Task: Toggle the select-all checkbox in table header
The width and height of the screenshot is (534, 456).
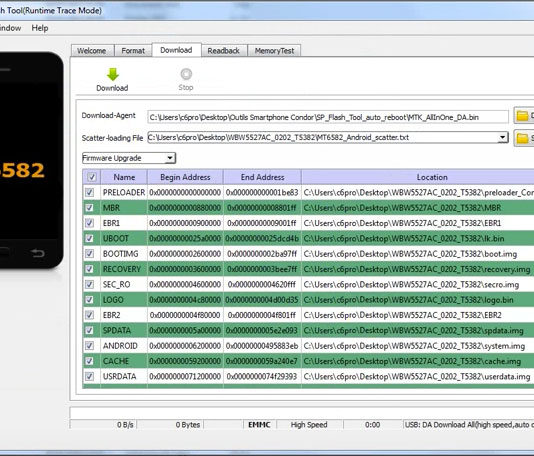Action: [91, 177]
